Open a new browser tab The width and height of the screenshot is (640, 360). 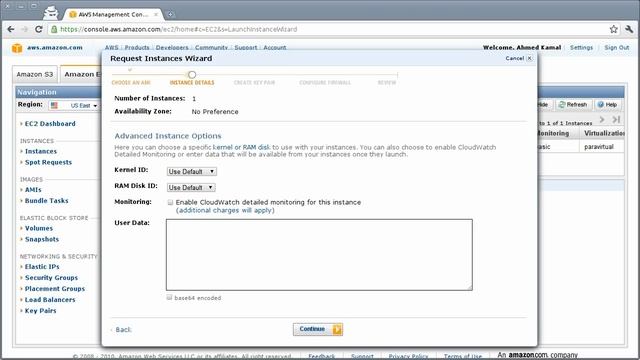(x=171, y=14)
